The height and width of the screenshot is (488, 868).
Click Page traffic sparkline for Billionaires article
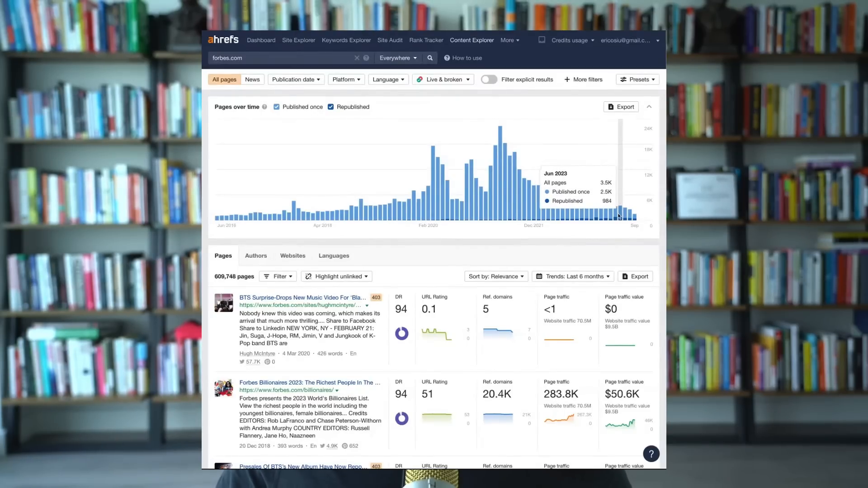tap(559, 418)
